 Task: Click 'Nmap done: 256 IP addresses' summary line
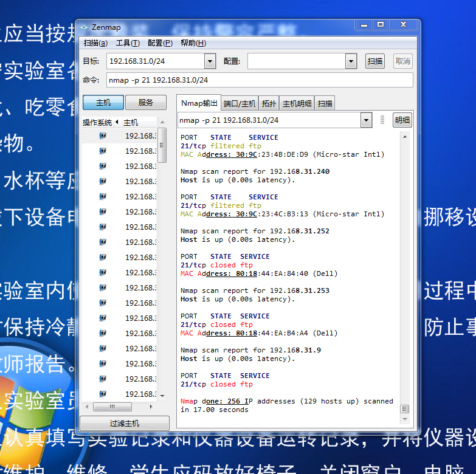(287, 401)
